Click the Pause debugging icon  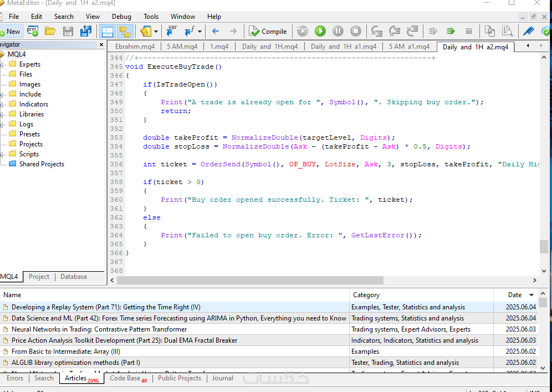coord(338,32)
